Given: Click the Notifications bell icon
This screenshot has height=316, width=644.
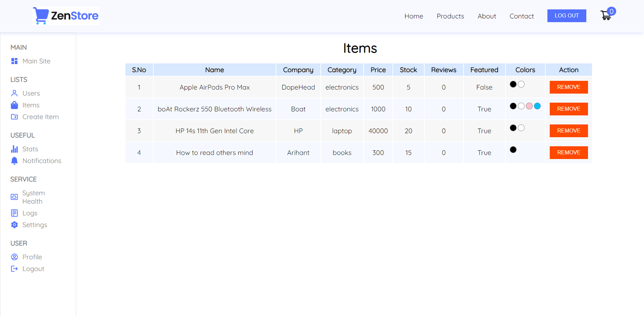Looking at the screenshot, I should click(x=14, y=161).
